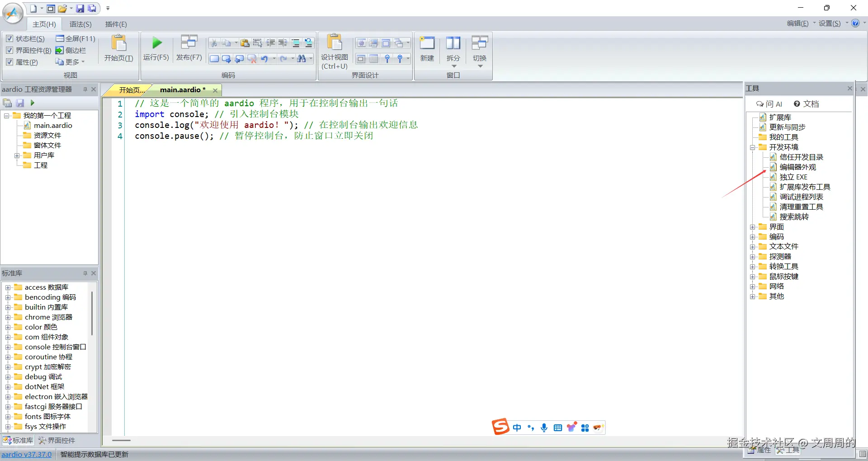
Task: Click the 发布(F7) publish icon
Action: (189, 42)
